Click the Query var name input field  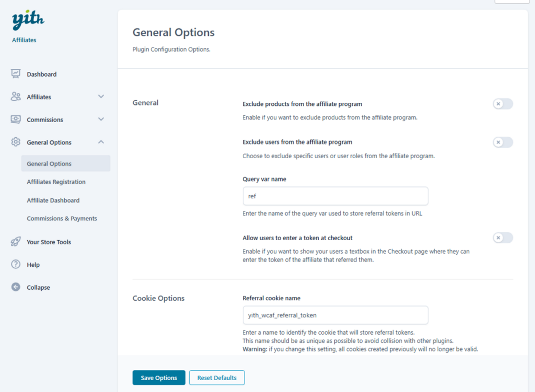[335, 196]
